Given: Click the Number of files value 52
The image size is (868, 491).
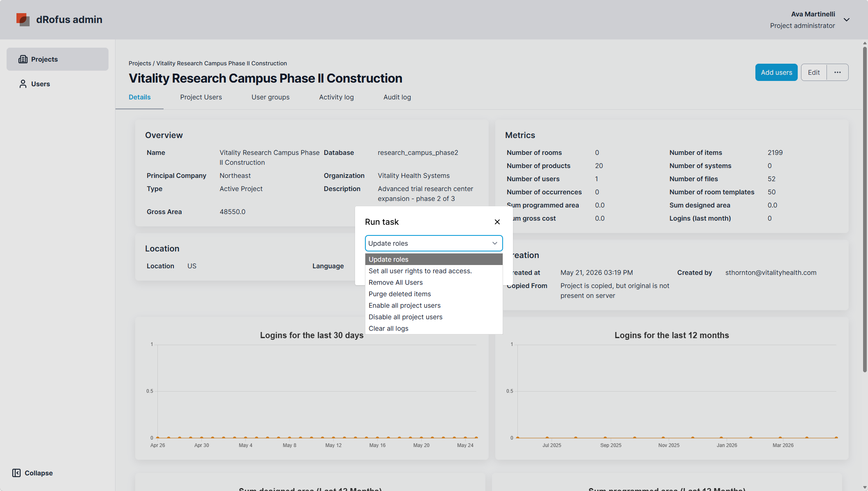Looking at the screenshot, I should point(772,179).
